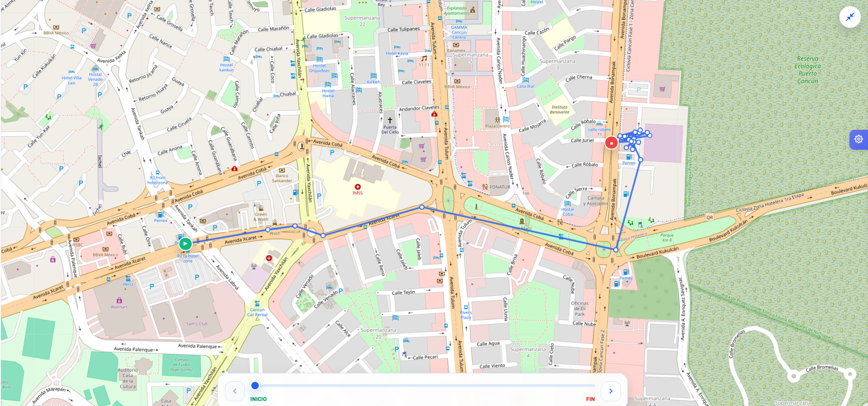The image size is (868, 406).
Task: Click the Hostel kankun bed icon
Action: pos(227,59)
